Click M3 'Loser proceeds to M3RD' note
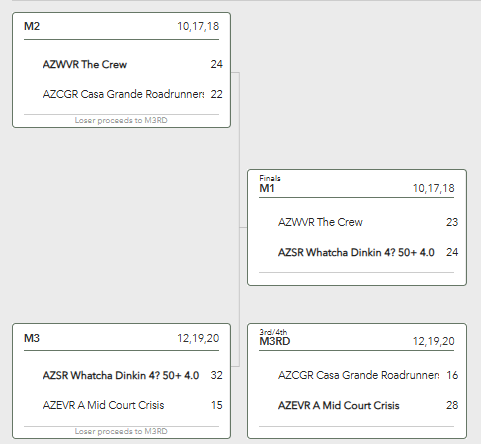The height and width of the screenshot is (444, 481). 121,431
